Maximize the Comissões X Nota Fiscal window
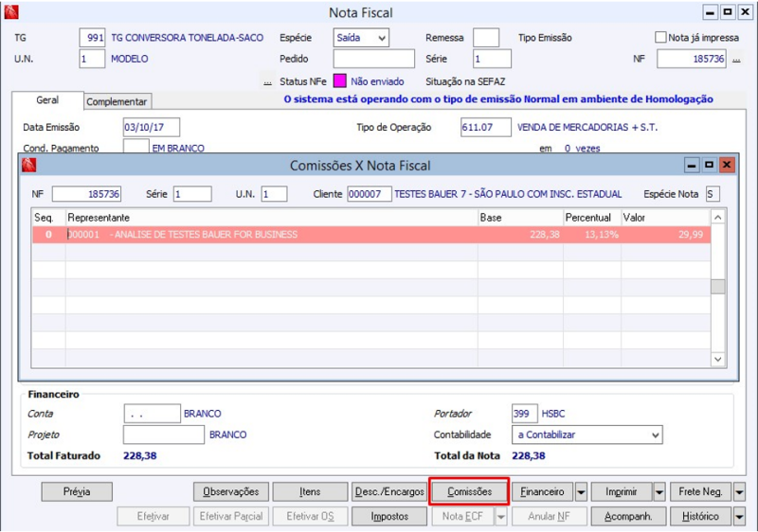Image resolution: width=758 pixels, height=532 pixels. coord(710,165)
